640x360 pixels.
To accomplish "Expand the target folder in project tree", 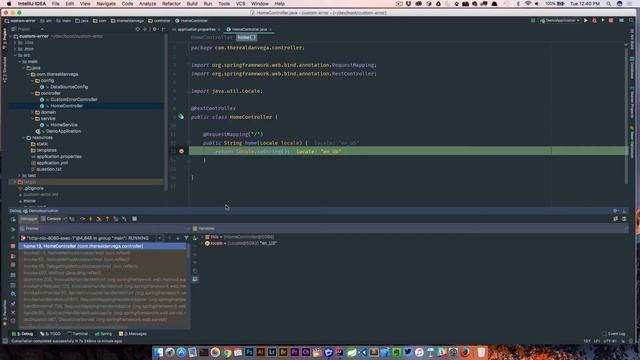I will 15,182.
